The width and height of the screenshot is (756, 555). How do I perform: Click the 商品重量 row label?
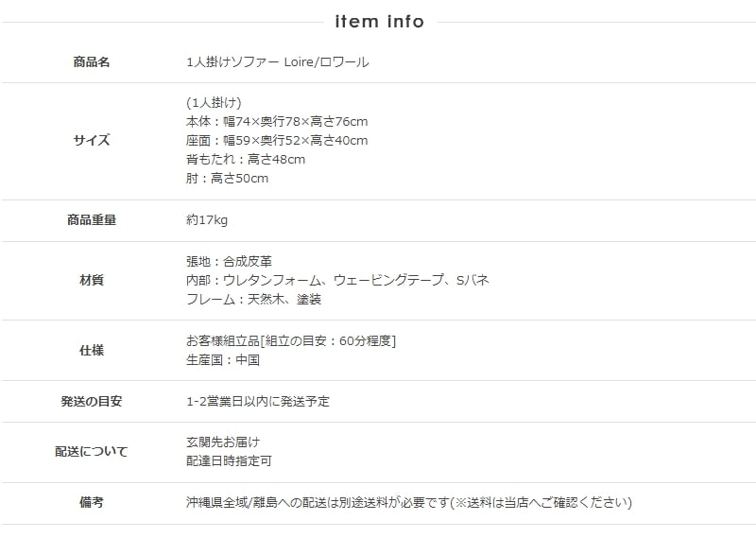coord(92,220)
